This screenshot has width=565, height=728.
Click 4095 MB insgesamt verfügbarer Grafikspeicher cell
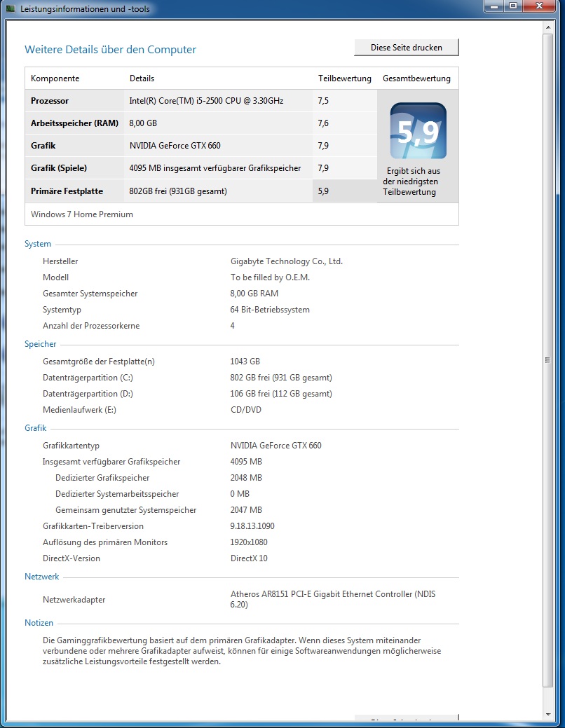click(215, 168)
